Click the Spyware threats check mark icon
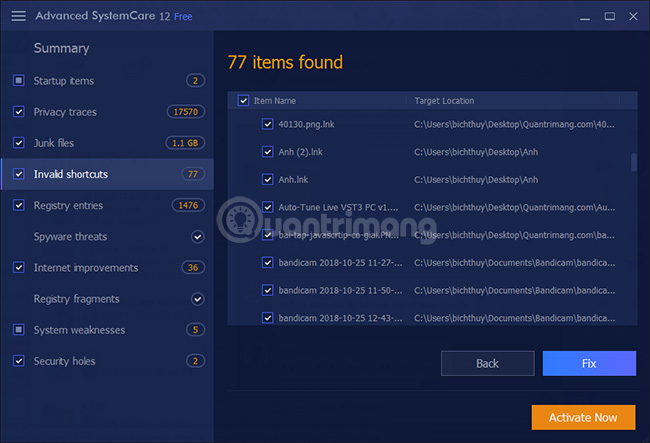This screenshot has height=443, width=650. (198, 237)
